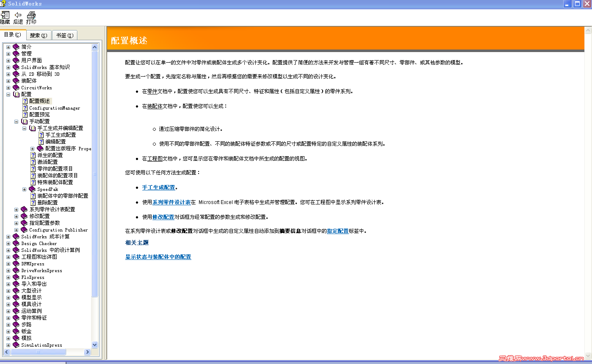
Task: Collapse the 手动配置 tree node
Action: (x=16, y=121)
